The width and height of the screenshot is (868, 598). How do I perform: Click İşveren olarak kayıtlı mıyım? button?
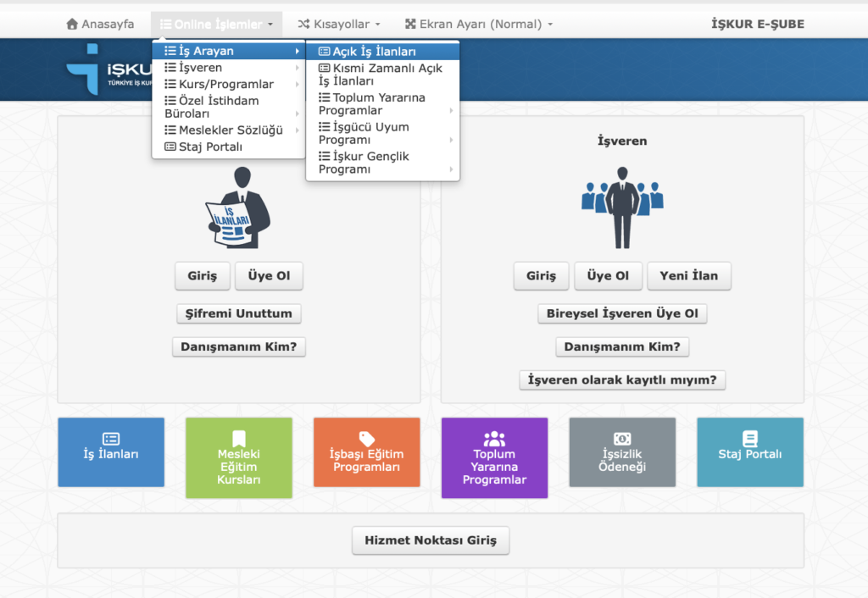[622, 380]
